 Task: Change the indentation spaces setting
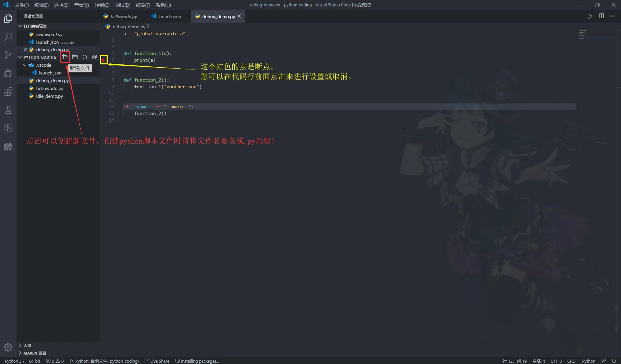539,361
